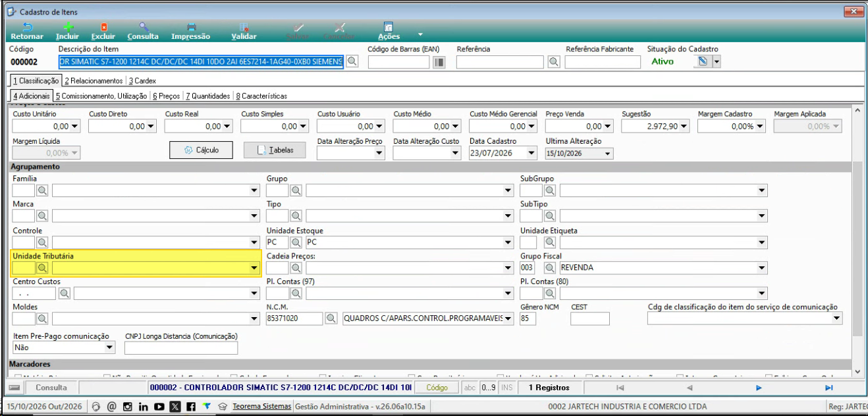Click the Incluir plus icon

click(x=67, y=28)
